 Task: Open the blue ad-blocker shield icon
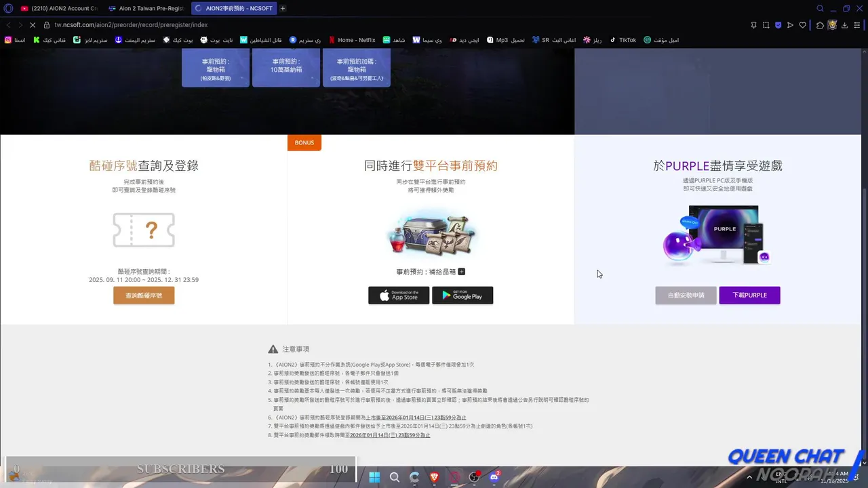coord(778,25)
